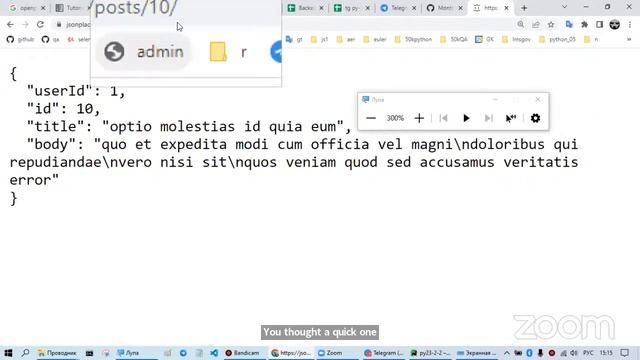Click the "id": 10 line in JSON
The image size is (640, 360).
(x=63, y=109)
